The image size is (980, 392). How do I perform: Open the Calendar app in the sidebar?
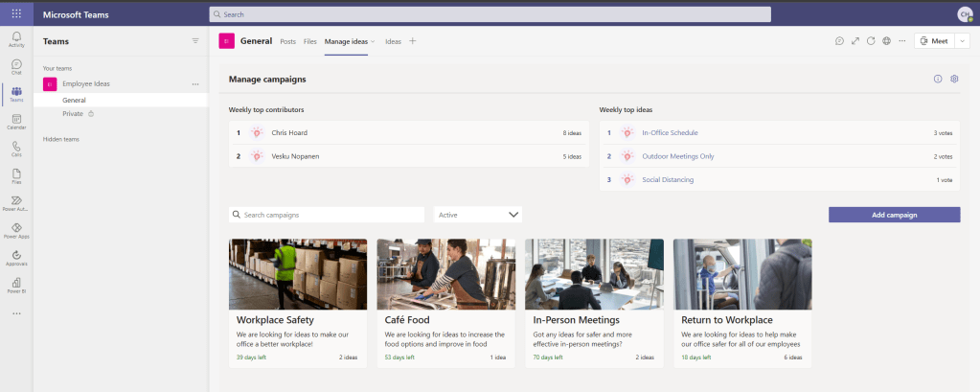(x=16, y=121)
